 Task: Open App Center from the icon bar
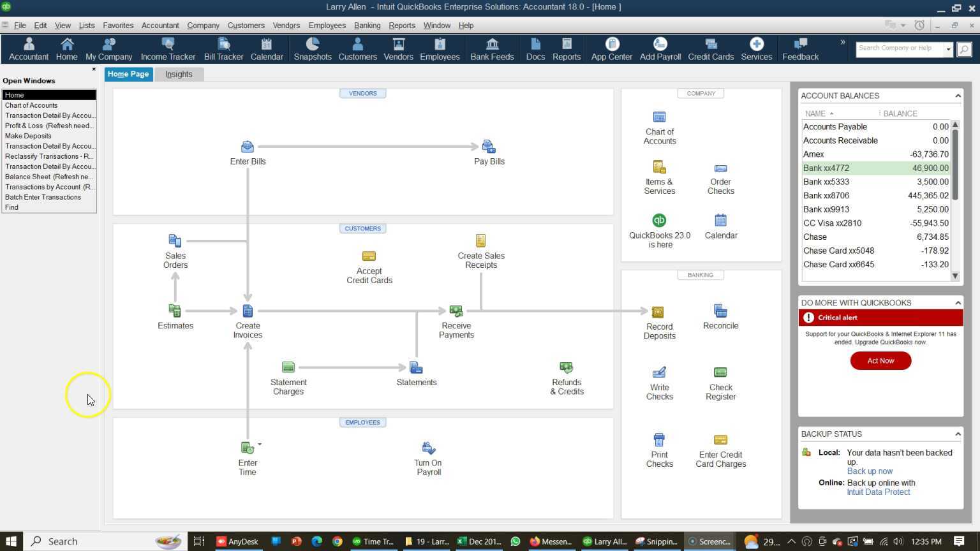(611, 49)
